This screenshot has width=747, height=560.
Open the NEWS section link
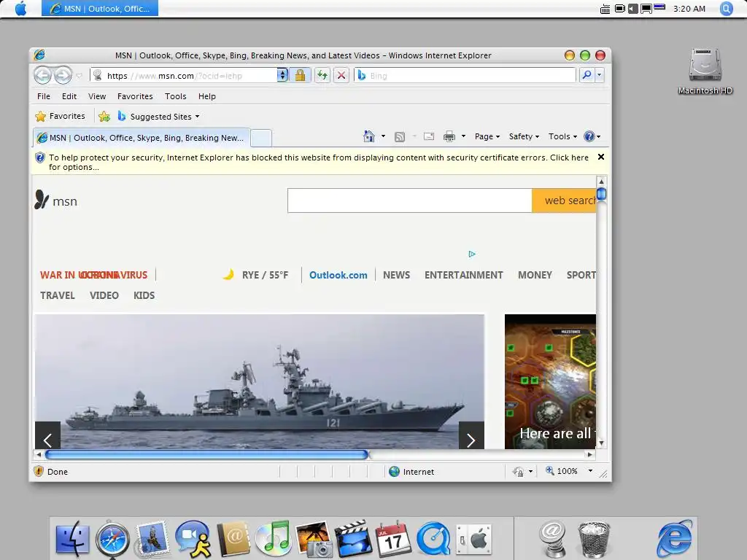click(396, 275)
